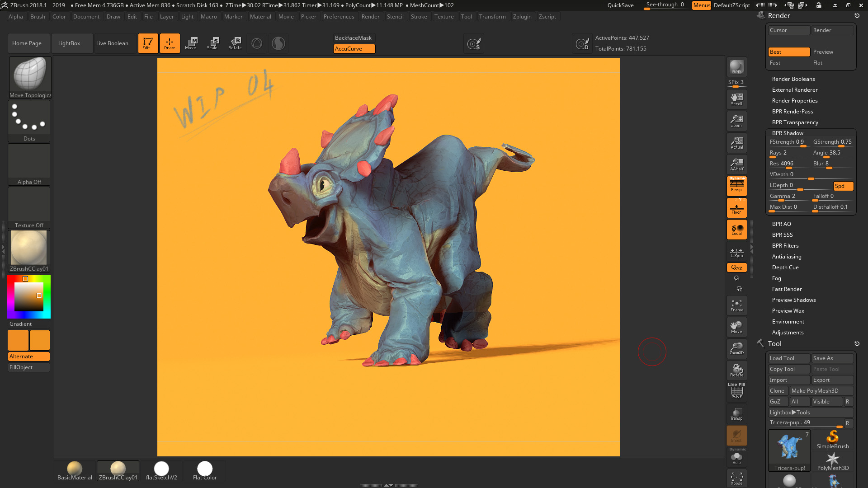Adjust the FStrength slider
Screen dimensions: 868x488
point(788,142)
